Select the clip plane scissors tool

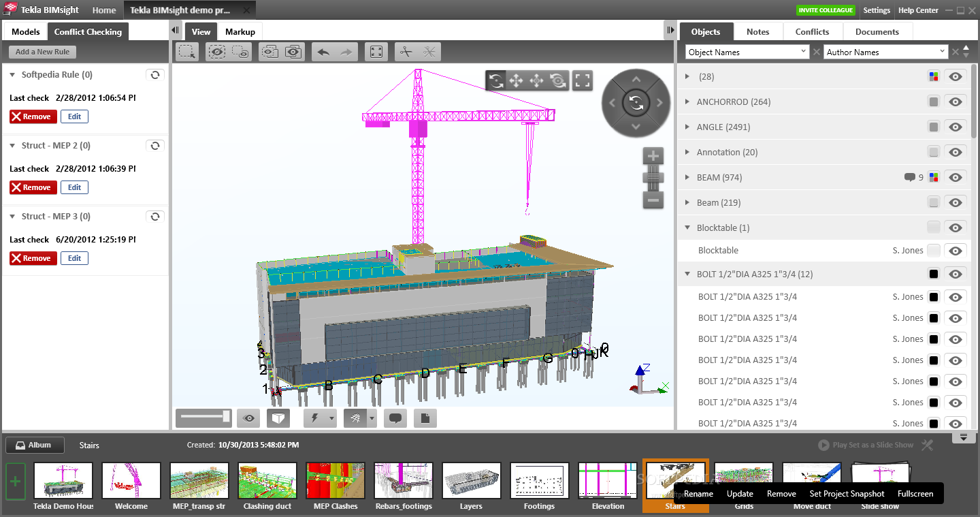pyautogui.click(x=406, y=52)
